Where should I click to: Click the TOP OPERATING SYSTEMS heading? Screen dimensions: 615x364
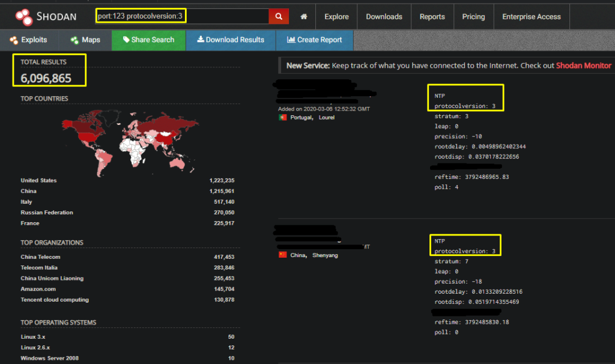(58, 323)
